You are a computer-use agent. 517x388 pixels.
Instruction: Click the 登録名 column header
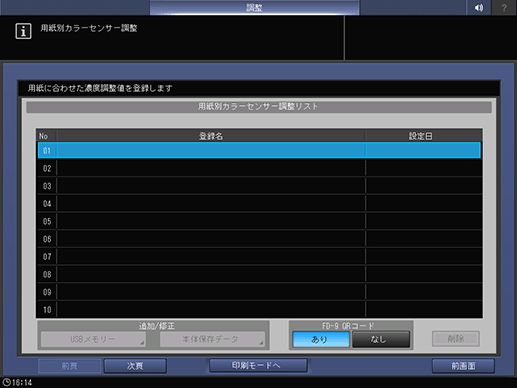click(211, 136)
